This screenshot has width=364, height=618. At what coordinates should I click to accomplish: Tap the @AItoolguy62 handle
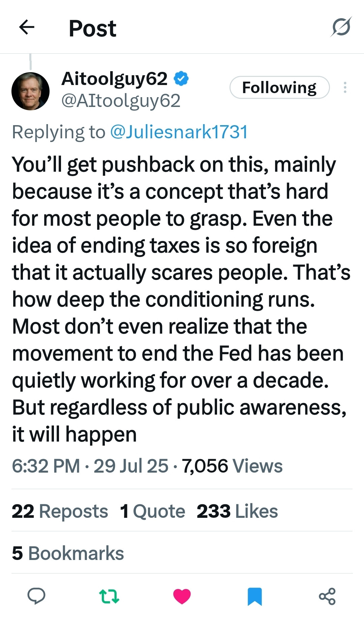(121, 101)
